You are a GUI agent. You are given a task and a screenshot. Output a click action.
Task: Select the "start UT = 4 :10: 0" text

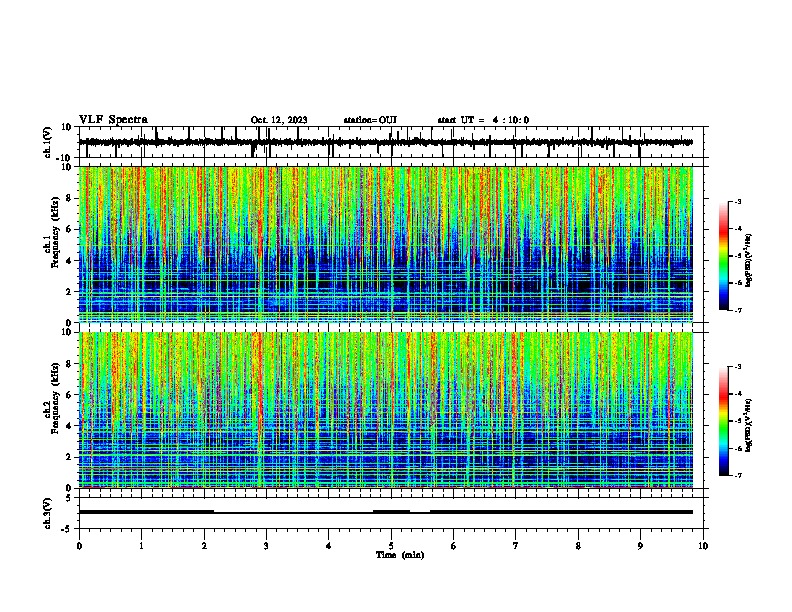pyautogui.click(x=483, y=120)
